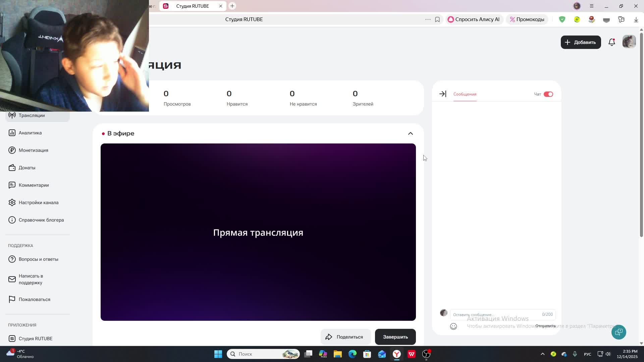Click the Пожаловаться flag icon
This screenshot has width=644, height=362.
[x=12, y=299]
